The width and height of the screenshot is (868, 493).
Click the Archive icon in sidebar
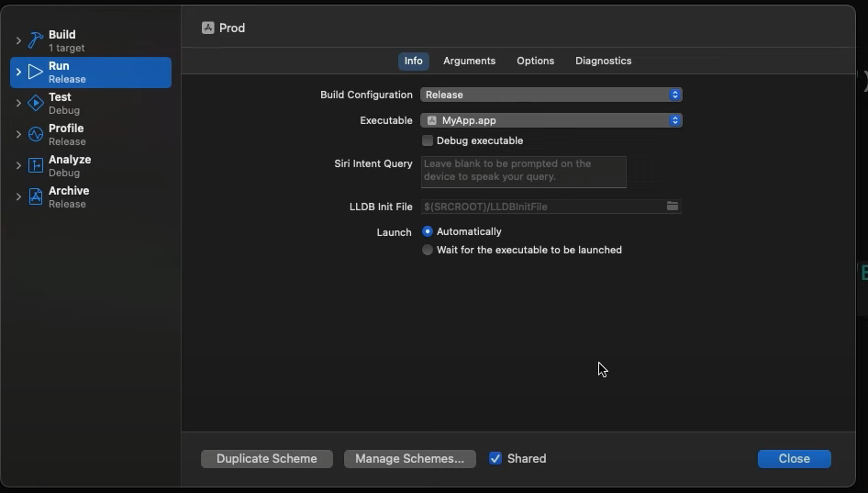pyautogui.click(x=36, y=196)
